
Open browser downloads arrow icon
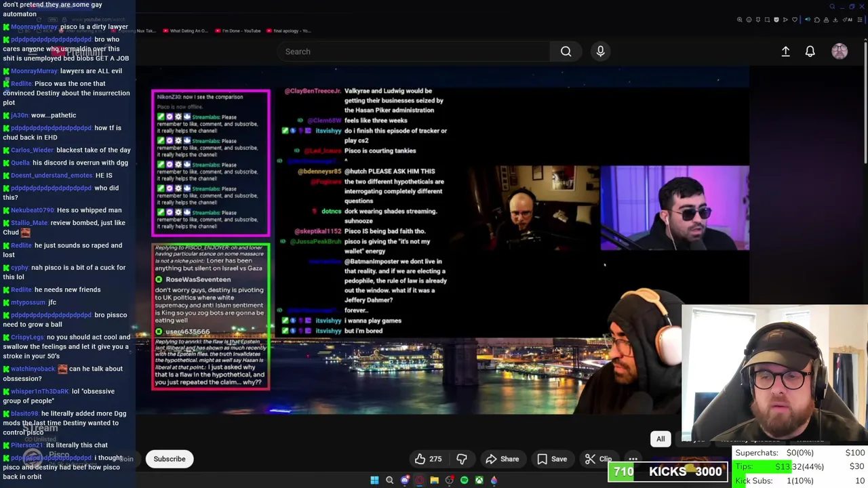point(835,20)
